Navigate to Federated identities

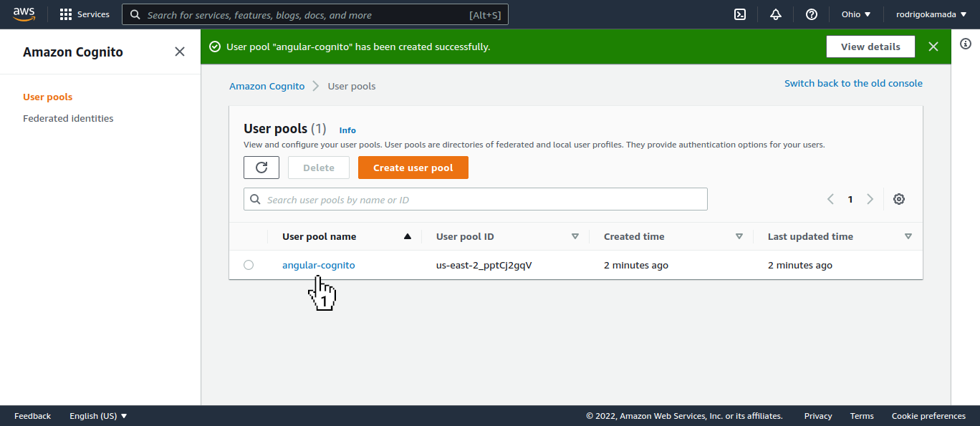click(68, 118)
